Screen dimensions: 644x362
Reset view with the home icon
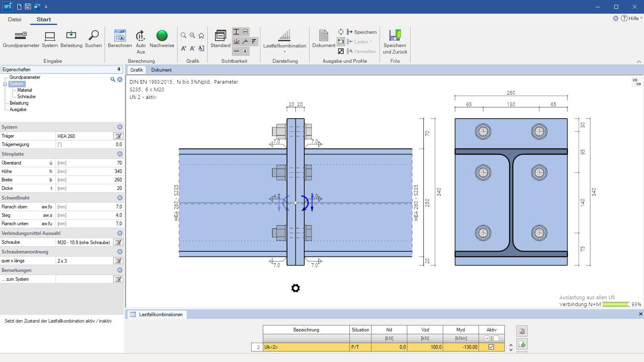(201, 36)
